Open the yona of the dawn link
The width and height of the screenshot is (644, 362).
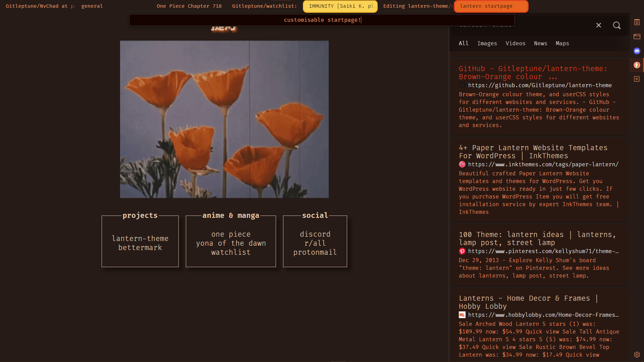(x=231, y=243)
